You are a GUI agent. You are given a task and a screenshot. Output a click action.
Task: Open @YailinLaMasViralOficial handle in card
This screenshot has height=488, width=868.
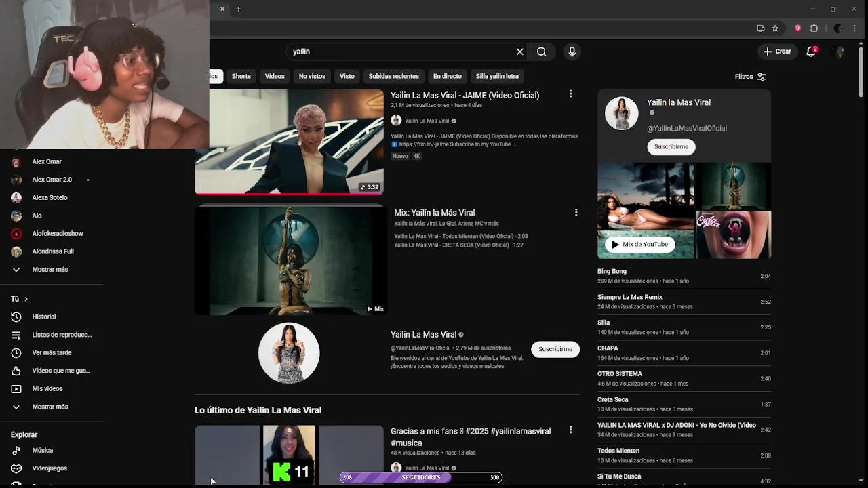tap(687, 128)
